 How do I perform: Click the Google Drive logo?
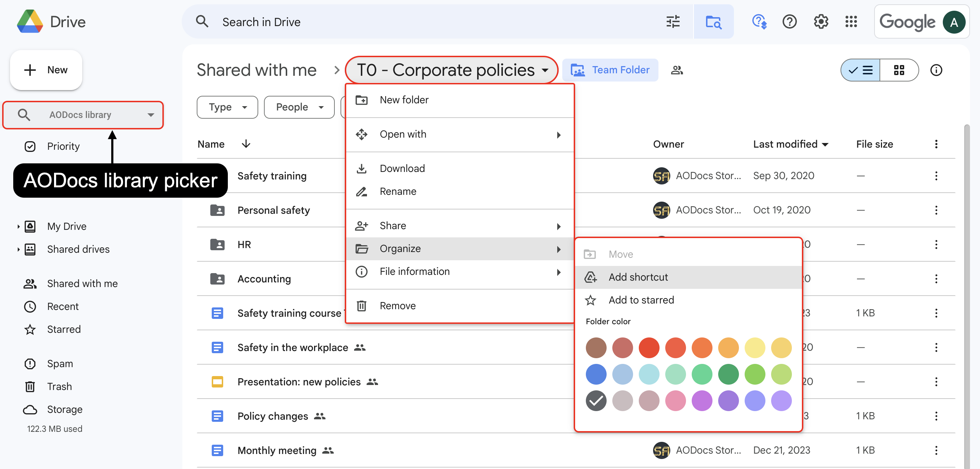coord(30,22)
